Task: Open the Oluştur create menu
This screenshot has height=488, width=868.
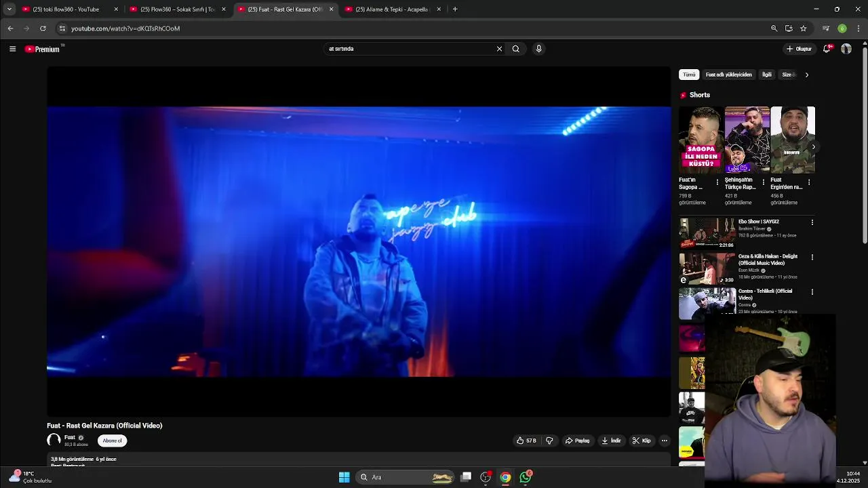Action: (x=799, y=49)
